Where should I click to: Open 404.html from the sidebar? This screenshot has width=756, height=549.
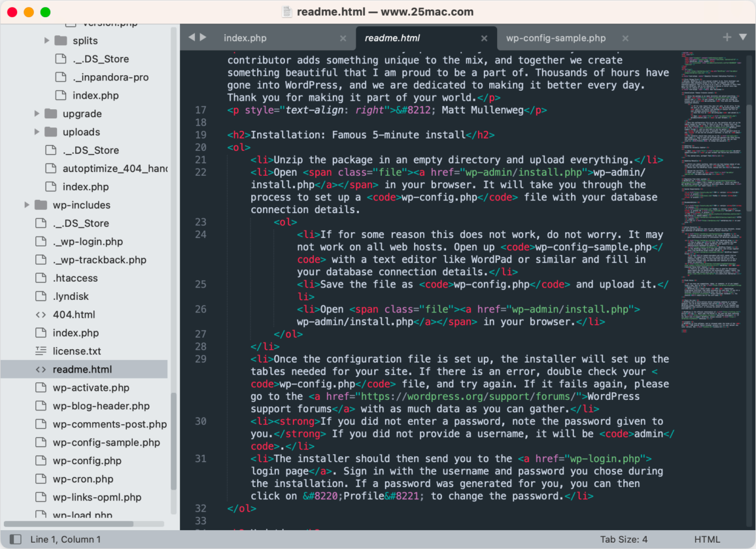pyautogui.click(x=74, y=315)
